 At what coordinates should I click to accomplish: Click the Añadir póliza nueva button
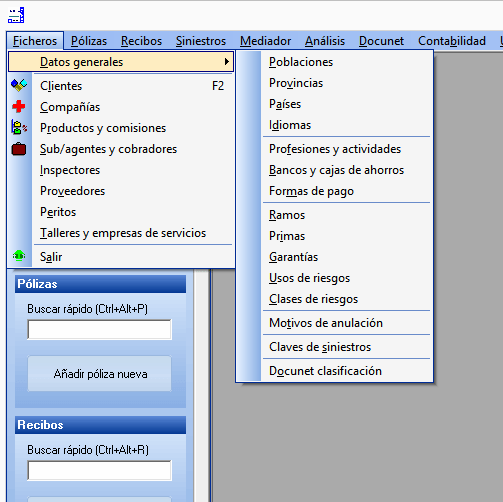click(x=99, y=374)
